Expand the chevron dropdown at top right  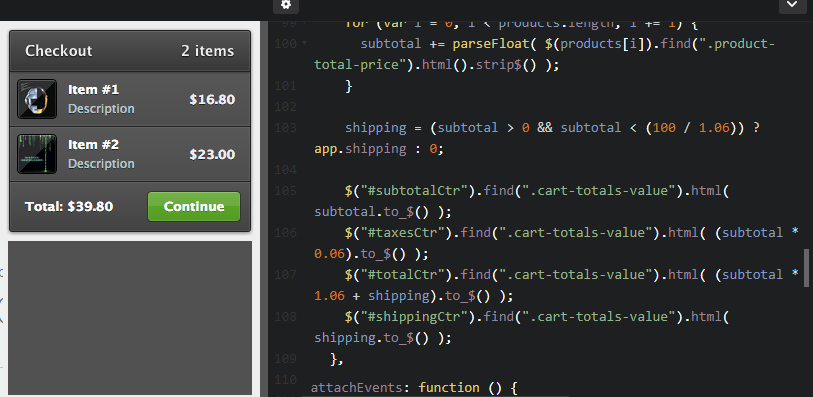(x=792, y=5)
